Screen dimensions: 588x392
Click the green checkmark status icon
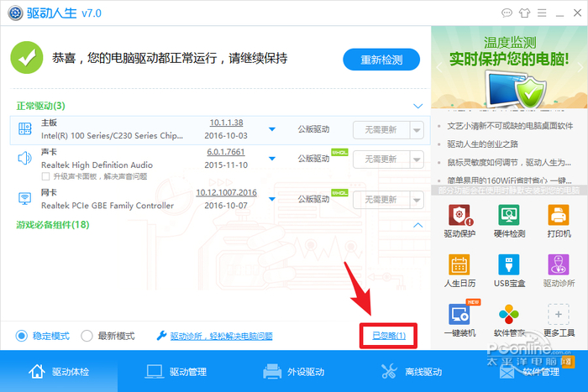[x=27, y=57]
